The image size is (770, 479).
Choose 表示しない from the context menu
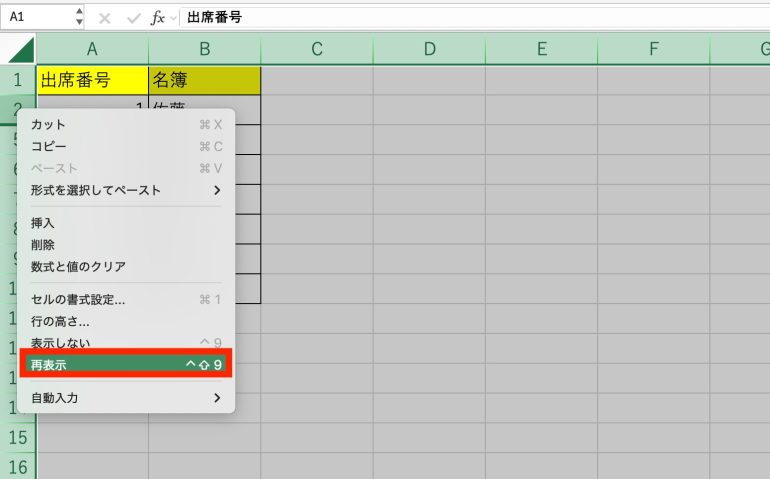click(60, 343)
